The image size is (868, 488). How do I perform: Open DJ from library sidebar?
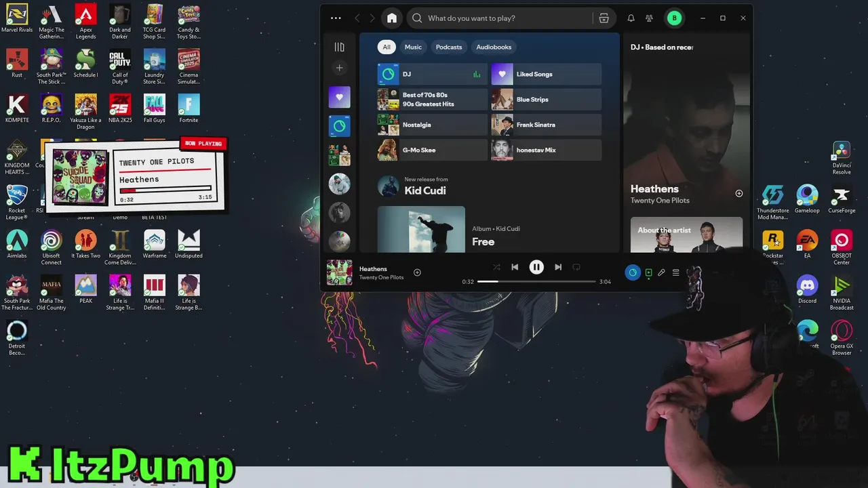[340, 126]
